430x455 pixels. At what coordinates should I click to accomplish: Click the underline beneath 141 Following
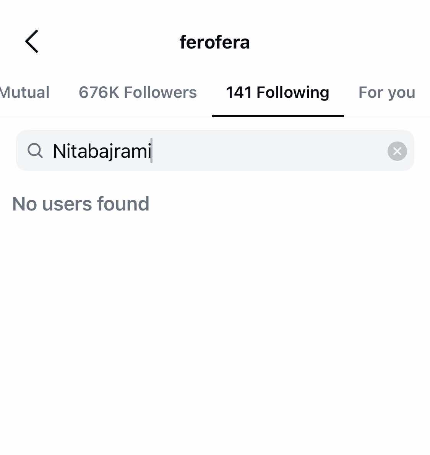click(278, 116)
